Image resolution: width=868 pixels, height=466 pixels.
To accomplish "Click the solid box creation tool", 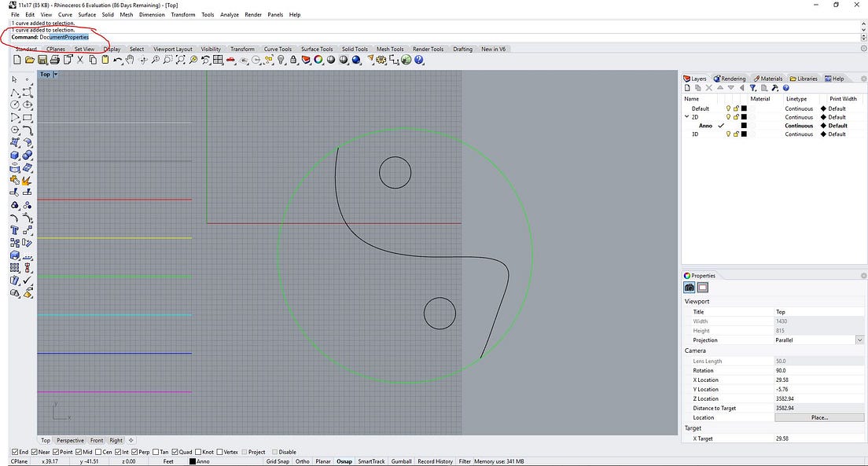I will pos(14,155).
